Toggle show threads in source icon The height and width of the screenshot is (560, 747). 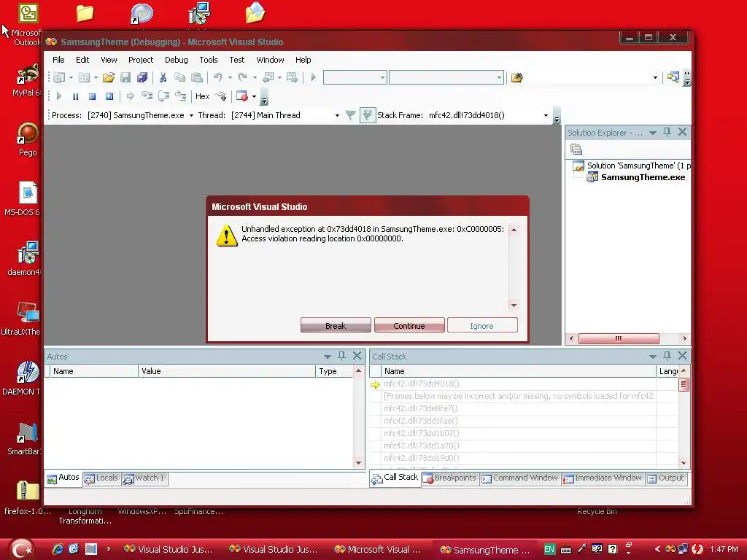tap(368, 114)
